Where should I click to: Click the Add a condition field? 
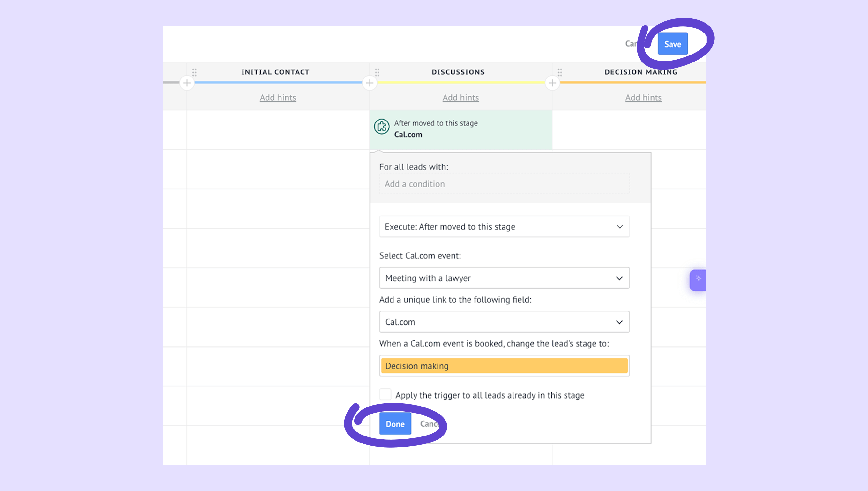point(504,184)
